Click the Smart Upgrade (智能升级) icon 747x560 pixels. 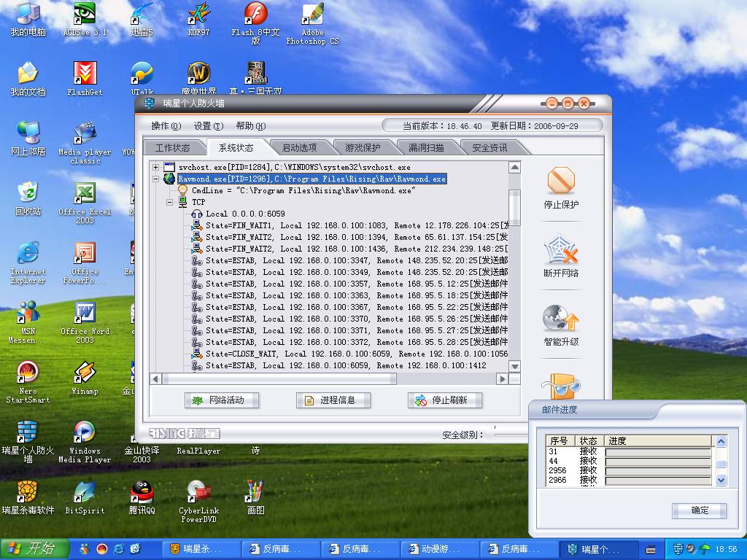click(561, 319)
